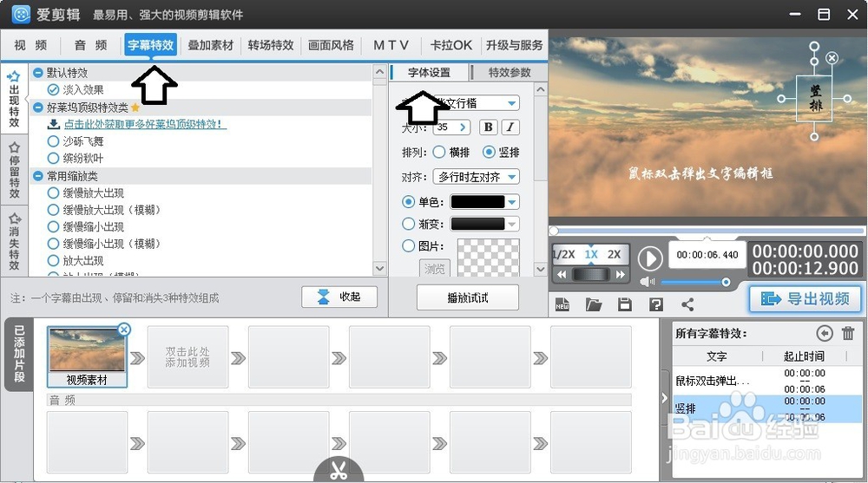Select 2X playback speed

614,254
